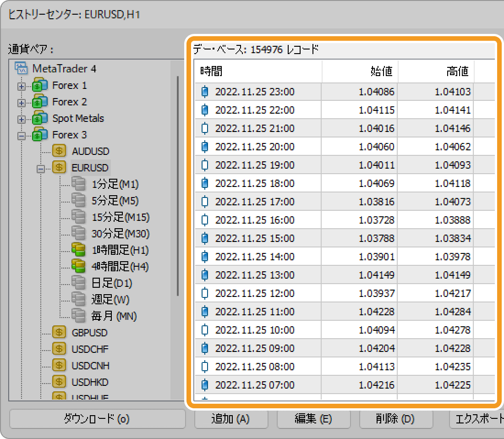Image resolution: width=504 pixels, height=439 pixels.
Task: Select the 2022.11.25 07:00 record row
Action: pos(345,384)
